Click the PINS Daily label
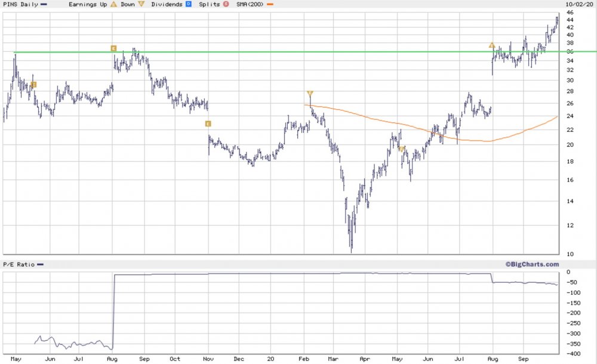597x364 pixels. pos(20,4)
